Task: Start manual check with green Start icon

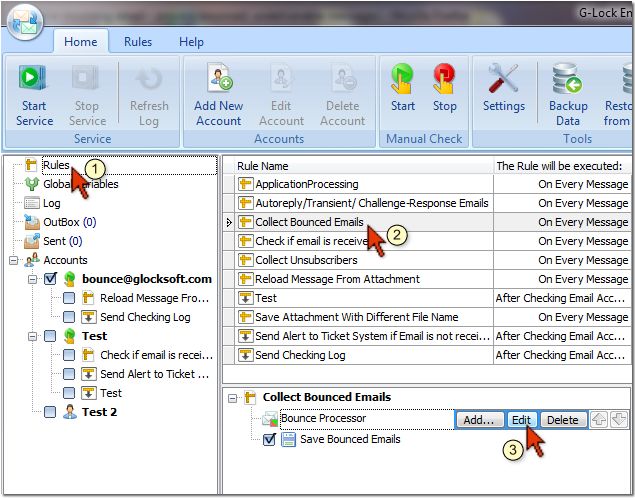Action: point(402,79)
